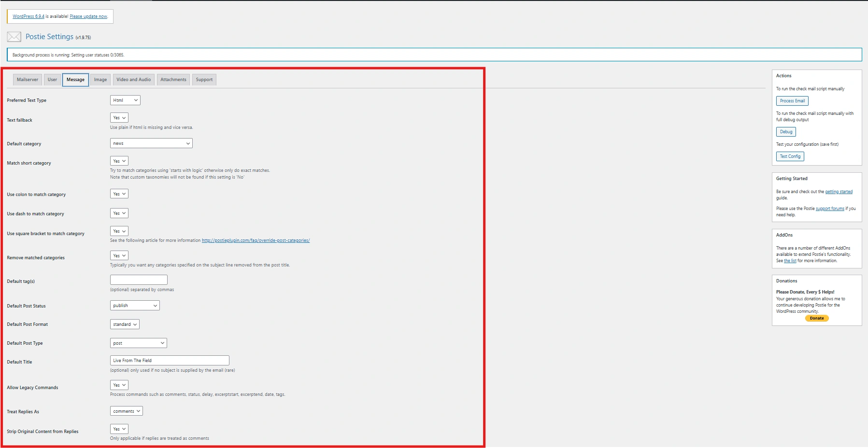This screenshot has height=448, width=868.
Task: Open the WordPress 6.9.4 link
Action: pos(28,16)
